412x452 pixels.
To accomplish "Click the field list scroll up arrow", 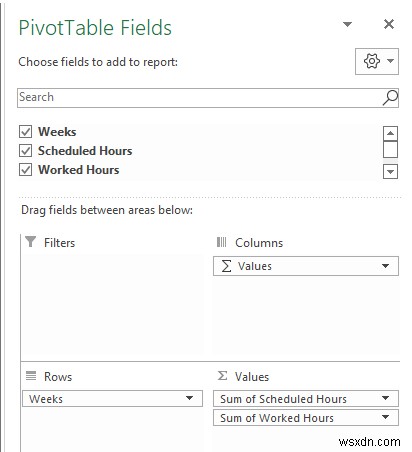I will pos(390,134).
